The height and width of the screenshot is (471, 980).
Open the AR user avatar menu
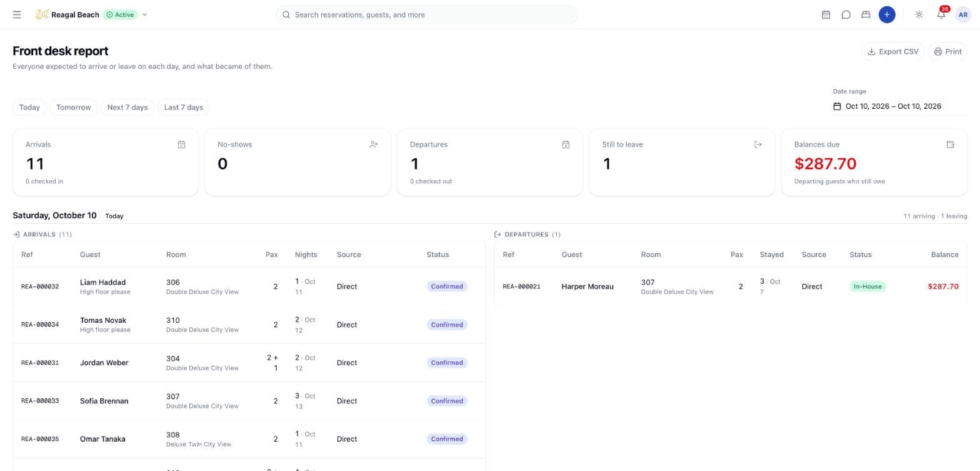tap(963, 14)
